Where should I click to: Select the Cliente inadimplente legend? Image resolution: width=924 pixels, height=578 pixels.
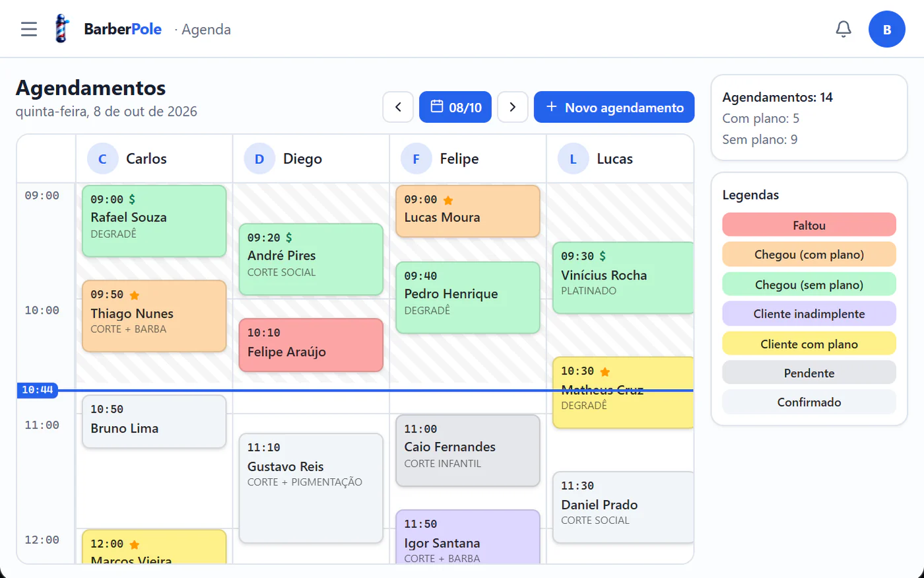click(x=809, y=314)
